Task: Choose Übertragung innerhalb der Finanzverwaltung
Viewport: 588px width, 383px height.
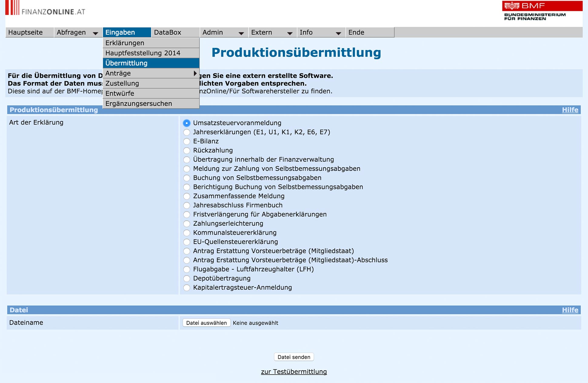Action: pyautogui.click(x=187, y=160)
